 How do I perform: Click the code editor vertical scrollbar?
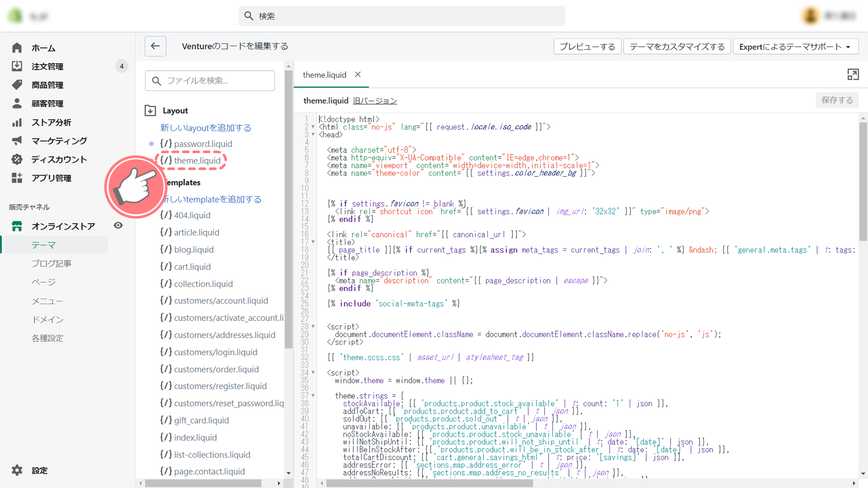863,181
